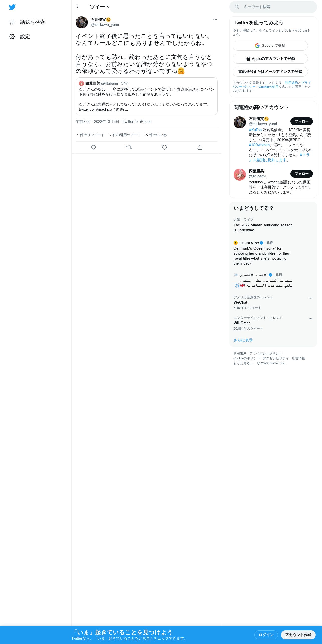
Task: Open more options for Will Smith trend
Action: tap(310, 319)
